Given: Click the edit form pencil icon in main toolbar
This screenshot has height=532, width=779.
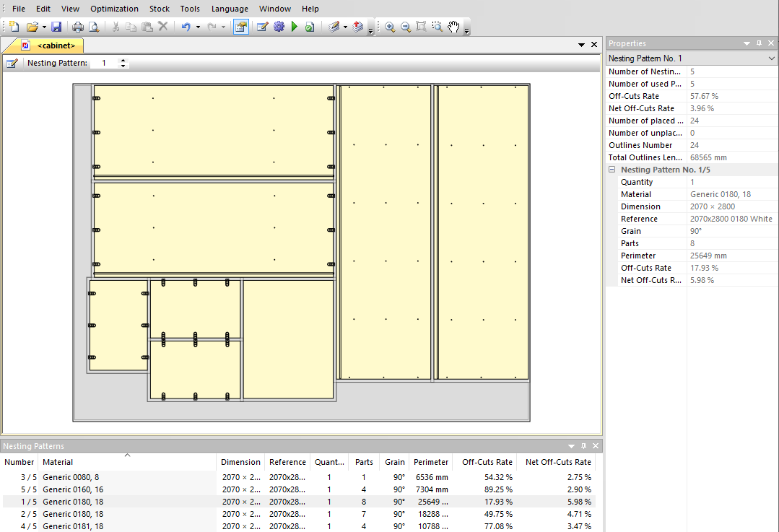Looking at the screenshot, I should point(263,27).
